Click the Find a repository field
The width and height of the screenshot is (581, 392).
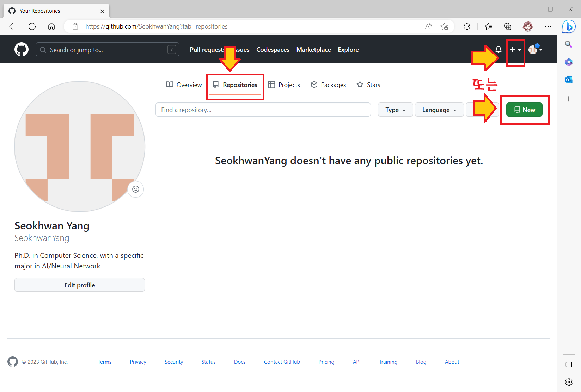click(263, 110)
